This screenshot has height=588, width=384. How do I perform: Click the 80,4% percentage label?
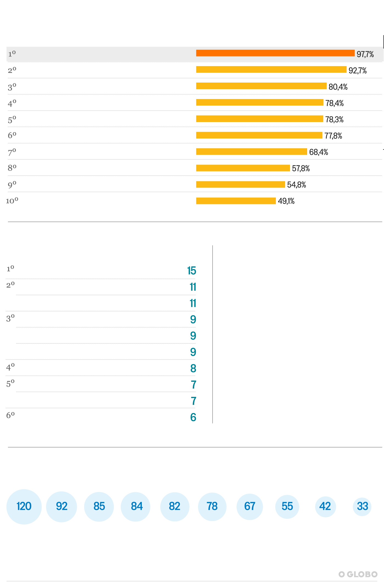click(x=338, y=87)
